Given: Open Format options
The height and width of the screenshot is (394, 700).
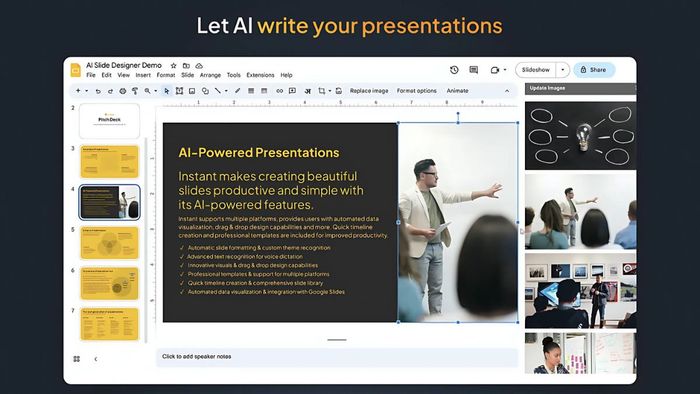Looking at the screenshot, I should point(417,91).
